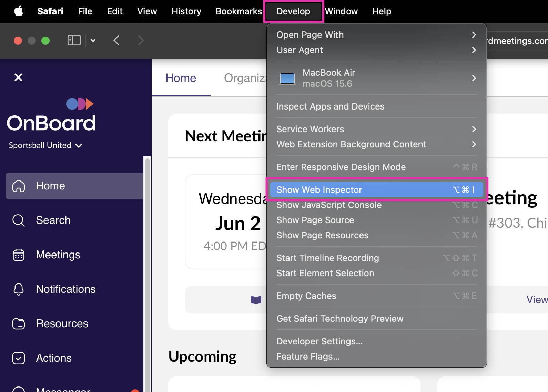Go back with Safari back arrow
The image size is (548, 392).
tap(116, 41)
